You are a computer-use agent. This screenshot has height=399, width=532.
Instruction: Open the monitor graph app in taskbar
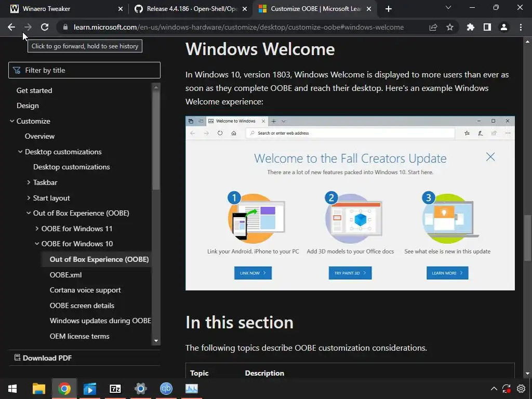(191, 389)
